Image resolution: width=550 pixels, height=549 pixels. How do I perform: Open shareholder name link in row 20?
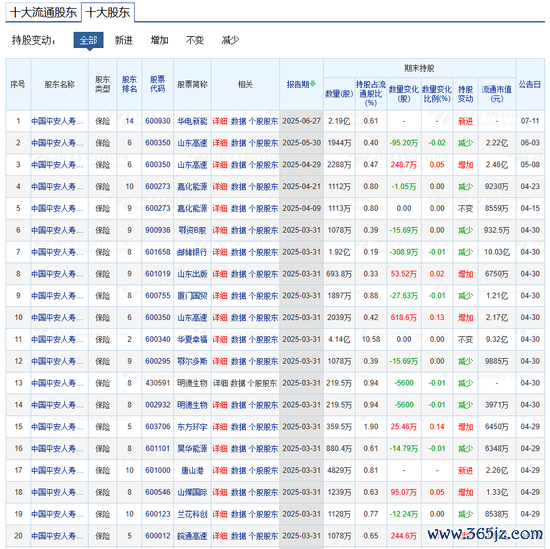point(57,536)
